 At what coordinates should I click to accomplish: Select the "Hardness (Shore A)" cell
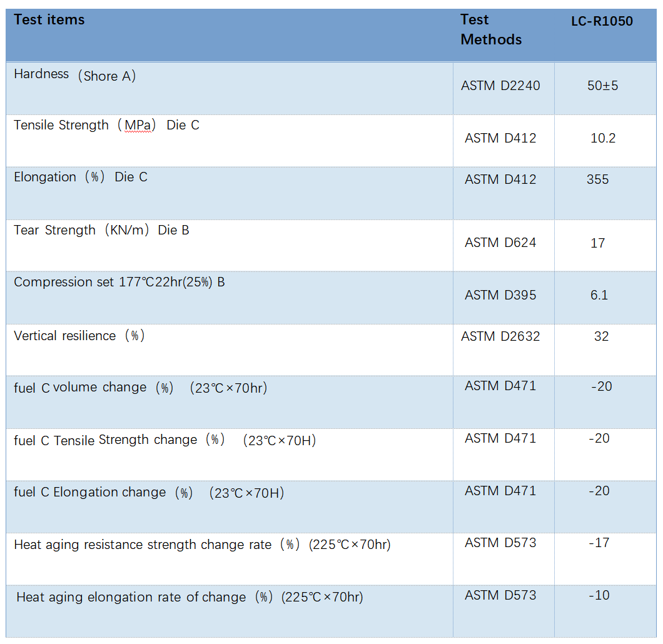point(75,75)
